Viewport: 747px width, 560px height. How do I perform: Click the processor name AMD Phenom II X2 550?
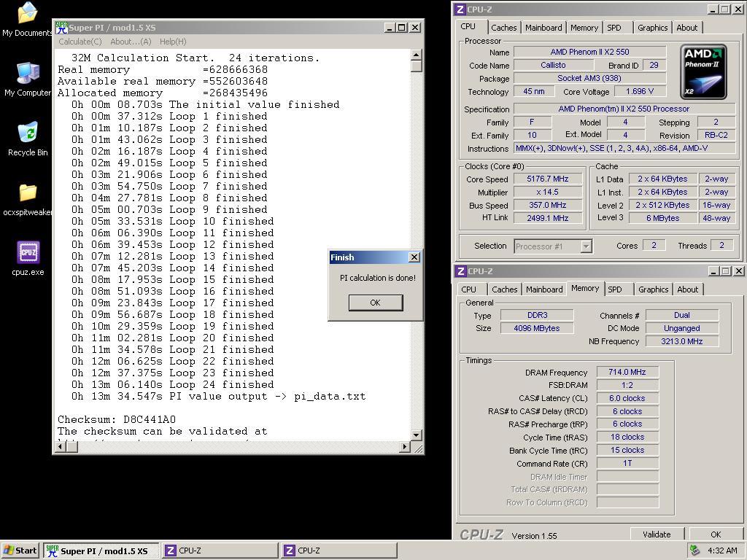[x=589, y=52]
